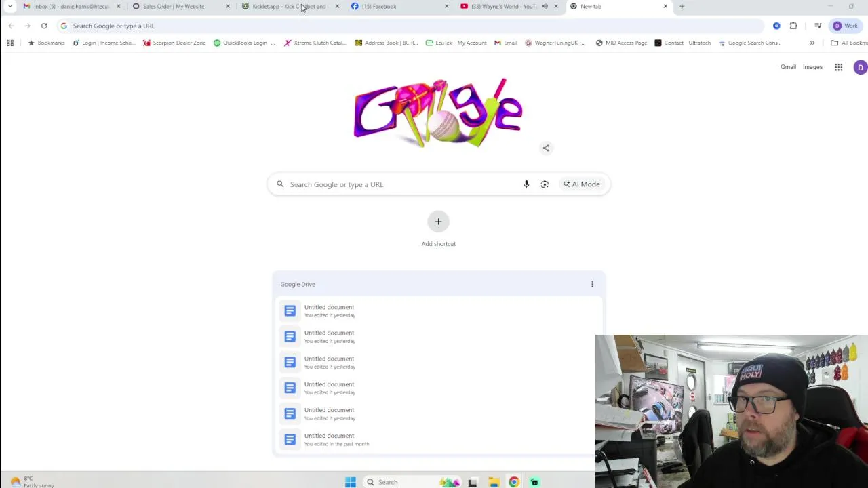Switch to the Kicklet.app tab
The height and width of the screenshot is (488, 868).
click(x=290, y=6)
